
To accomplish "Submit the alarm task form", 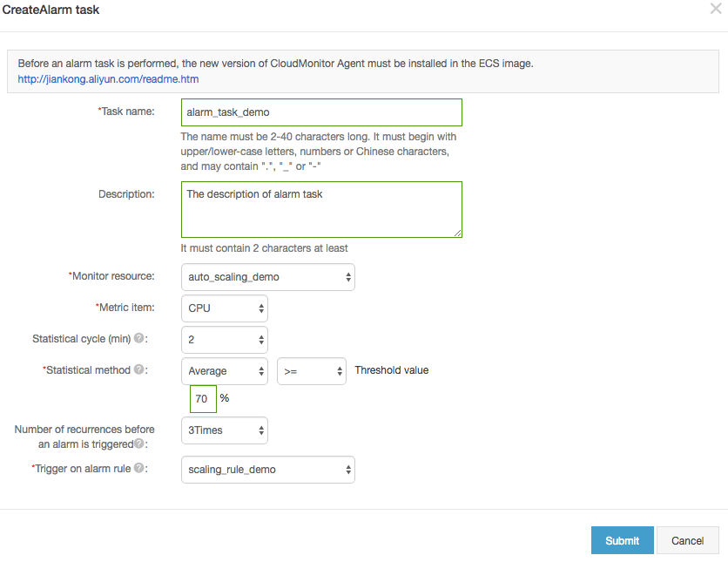I will coord(622,540).
